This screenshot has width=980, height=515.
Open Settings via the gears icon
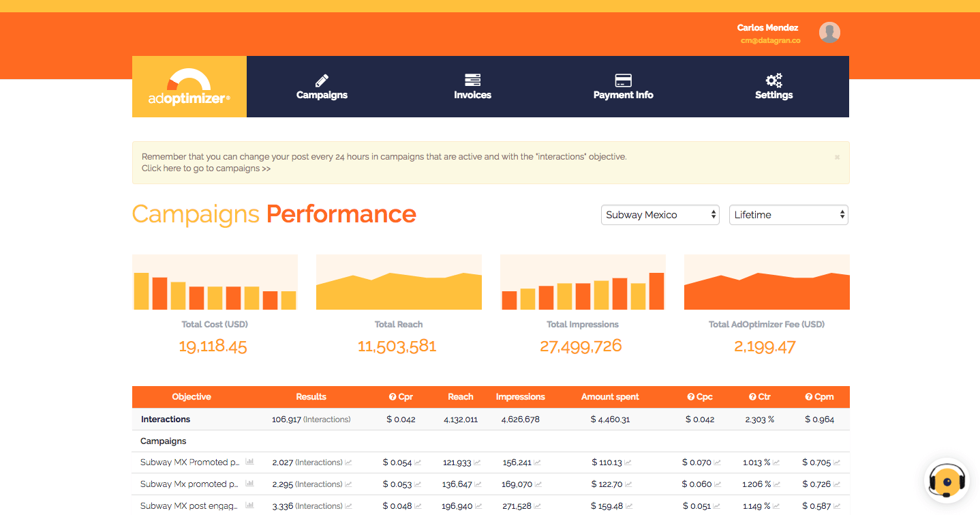click(774, 79)
